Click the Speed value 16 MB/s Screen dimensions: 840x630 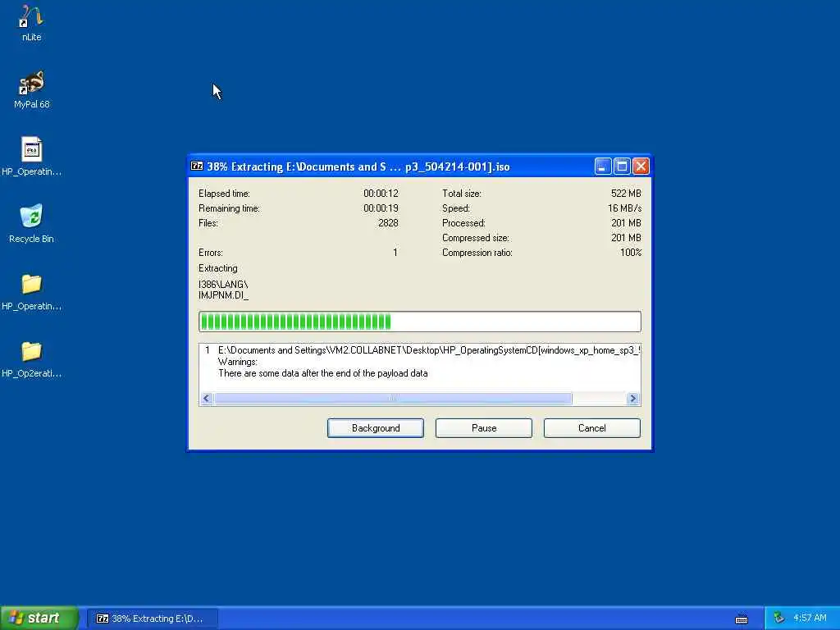coord(624,208)
